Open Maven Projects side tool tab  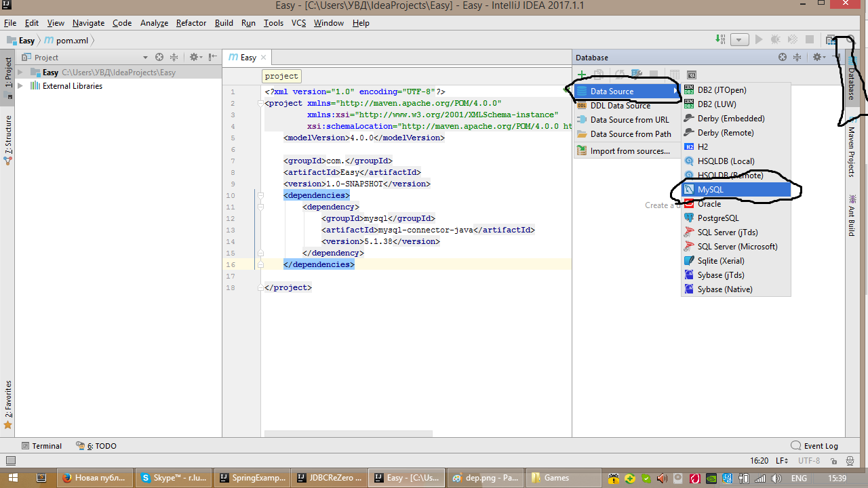pos(852,148)
